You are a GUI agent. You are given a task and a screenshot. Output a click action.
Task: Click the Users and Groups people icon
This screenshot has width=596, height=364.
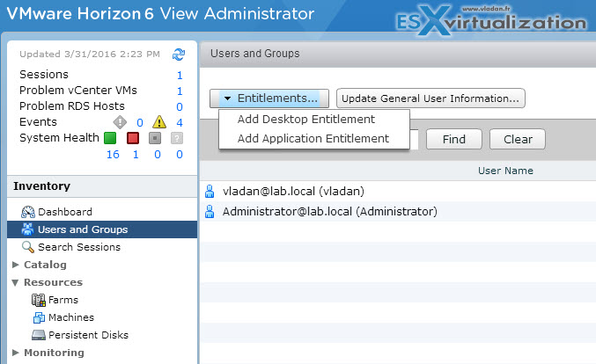[x=28, y=229]
